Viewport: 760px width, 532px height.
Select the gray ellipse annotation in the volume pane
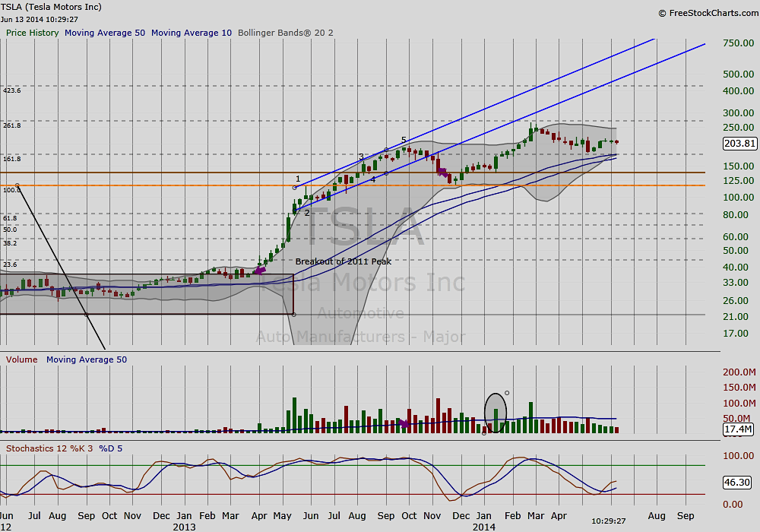tap(496, 413)
